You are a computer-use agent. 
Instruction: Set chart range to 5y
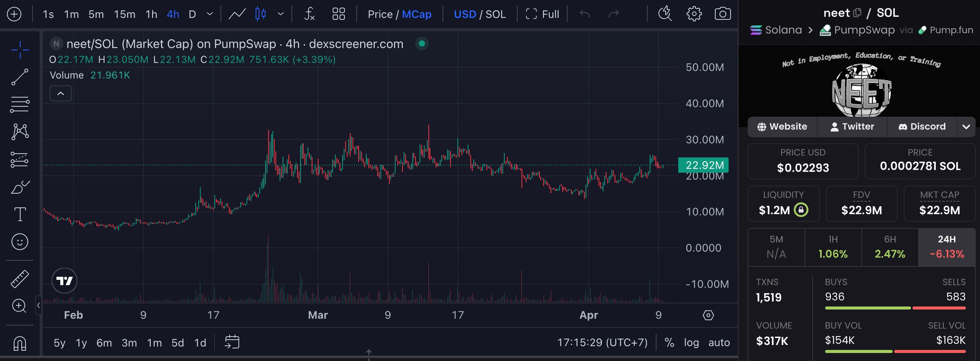click(x=60, y=343)
